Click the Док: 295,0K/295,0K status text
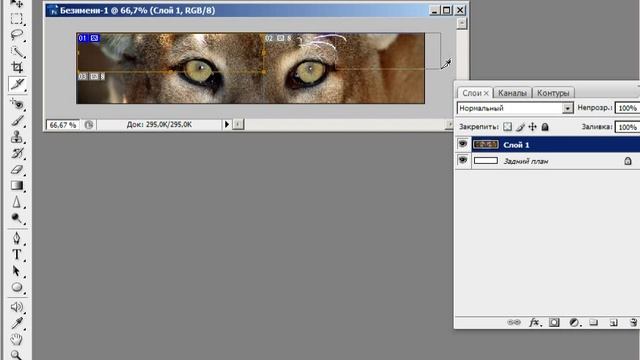Image resolution: width=640 pixels, height=360 pixels. 159,124
